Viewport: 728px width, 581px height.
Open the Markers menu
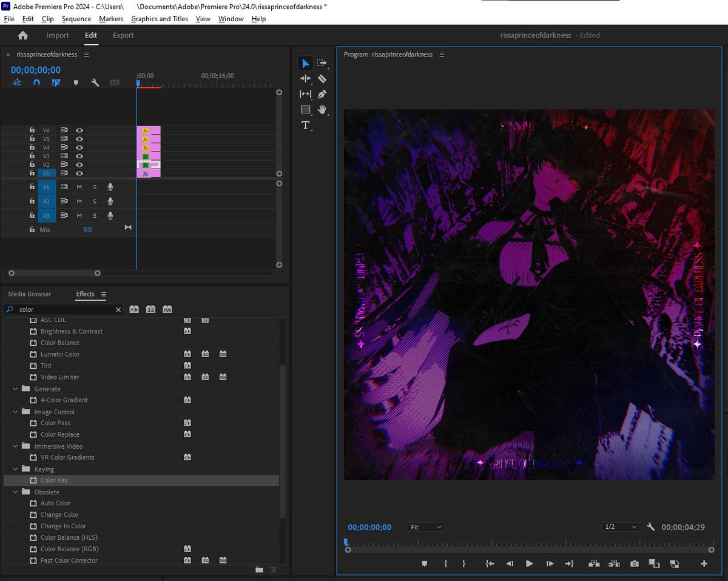[x=111, y=19]
